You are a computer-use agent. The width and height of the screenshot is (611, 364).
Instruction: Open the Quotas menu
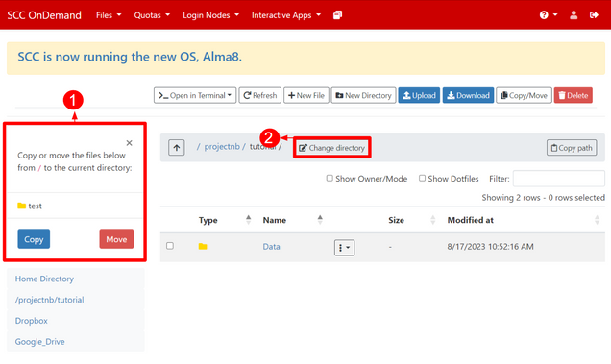point(152,15)
